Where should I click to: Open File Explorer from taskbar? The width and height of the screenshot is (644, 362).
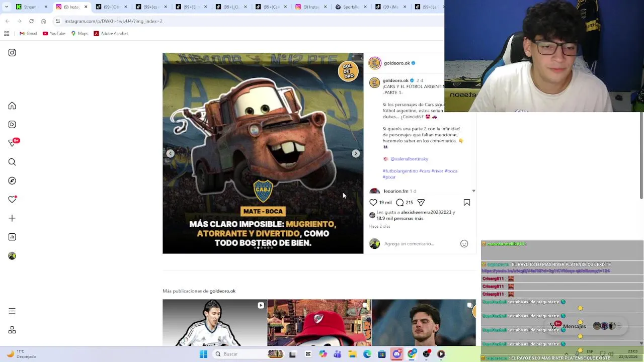tap(352, 354)
